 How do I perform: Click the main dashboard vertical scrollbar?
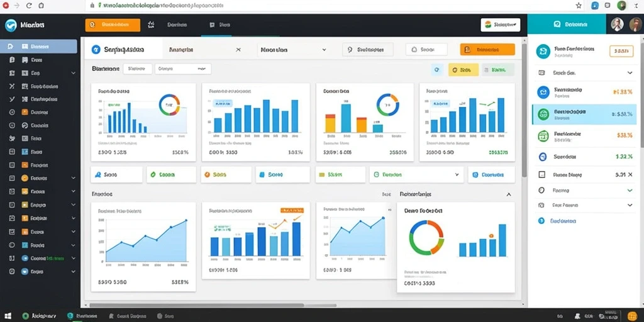(x=524, y=109)
